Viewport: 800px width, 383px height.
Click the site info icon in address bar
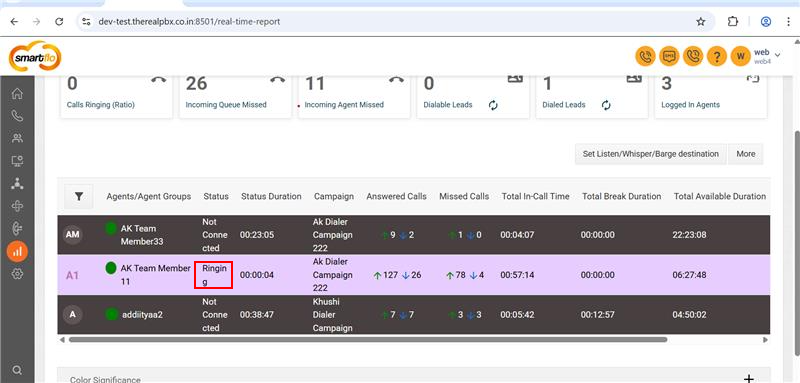[x=86, y=21]
